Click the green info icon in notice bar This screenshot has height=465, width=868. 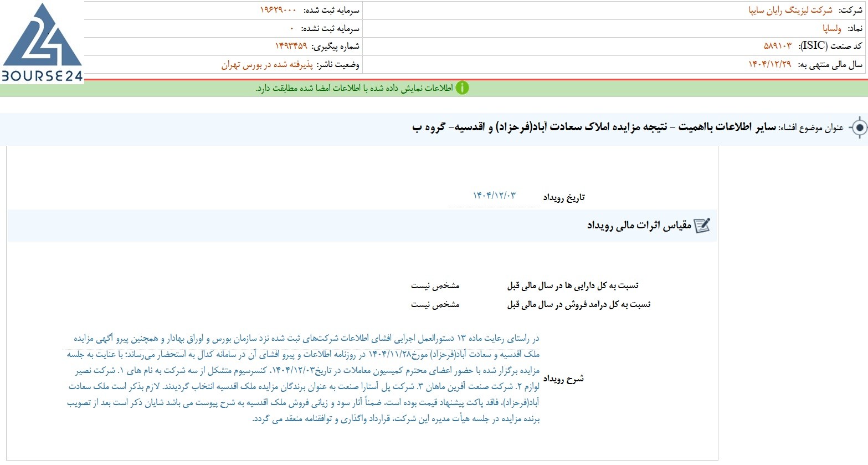click(x=462, y=88)
